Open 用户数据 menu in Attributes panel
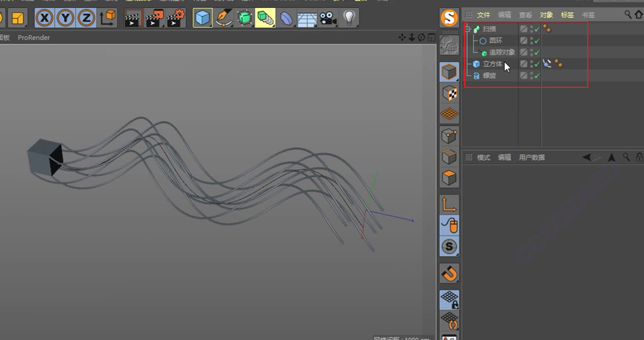 [x=532, y=157]
